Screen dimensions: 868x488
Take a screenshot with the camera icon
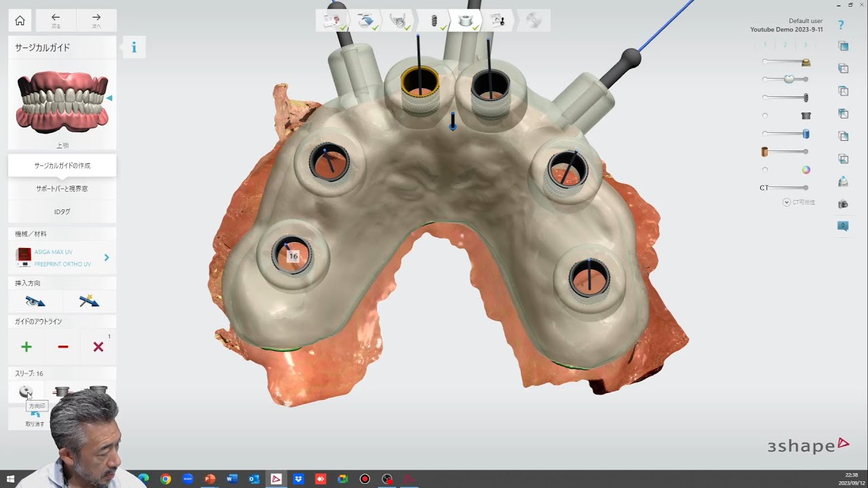[x=843, y=203]
